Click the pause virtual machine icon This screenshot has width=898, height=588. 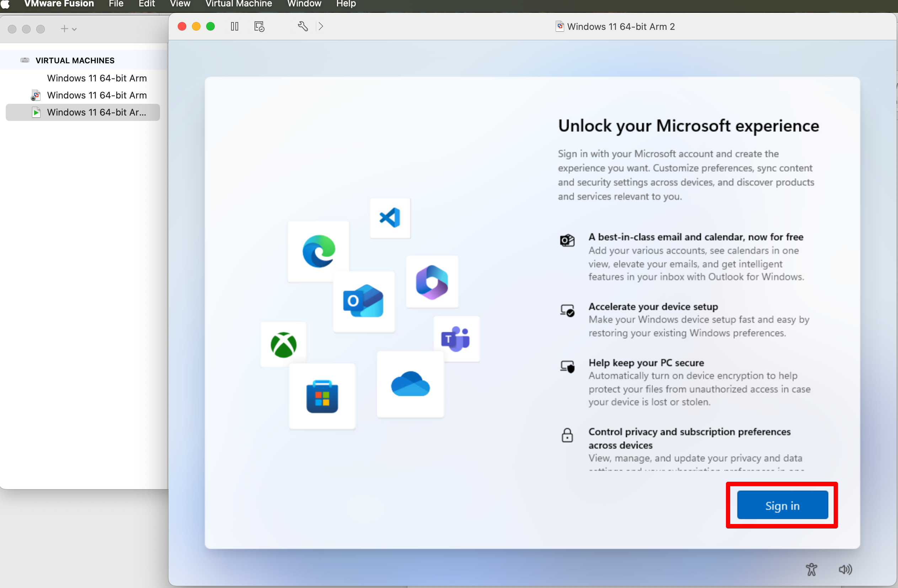tap(234, 26)
